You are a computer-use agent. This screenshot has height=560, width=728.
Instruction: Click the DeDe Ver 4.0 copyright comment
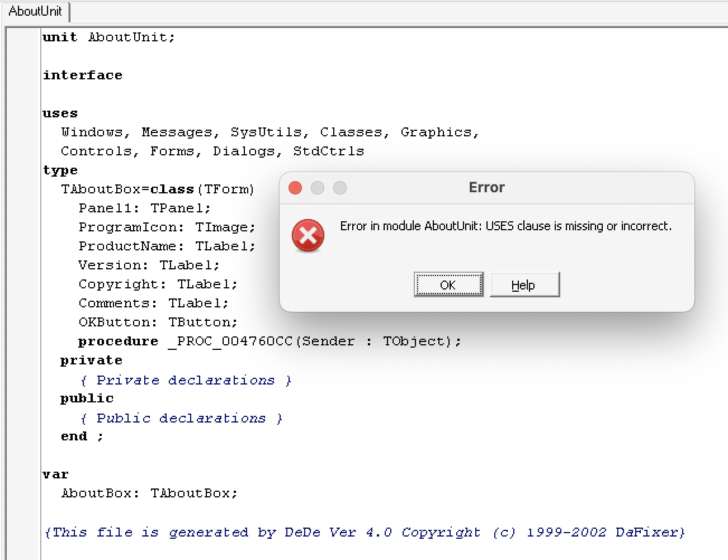click(365, 533)
